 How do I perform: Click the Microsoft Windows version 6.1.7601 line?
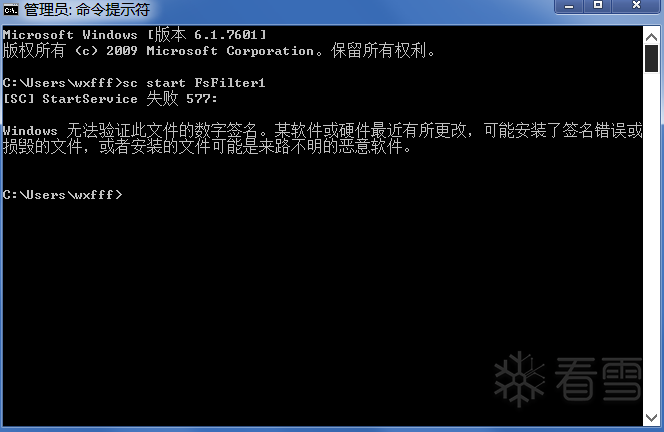tap(135, 35)
